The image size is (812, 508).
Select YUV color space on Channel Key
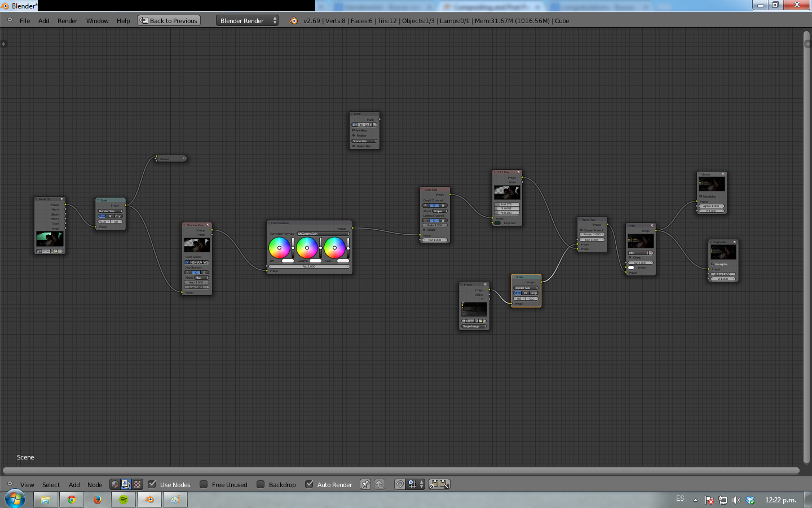(199, 262)
